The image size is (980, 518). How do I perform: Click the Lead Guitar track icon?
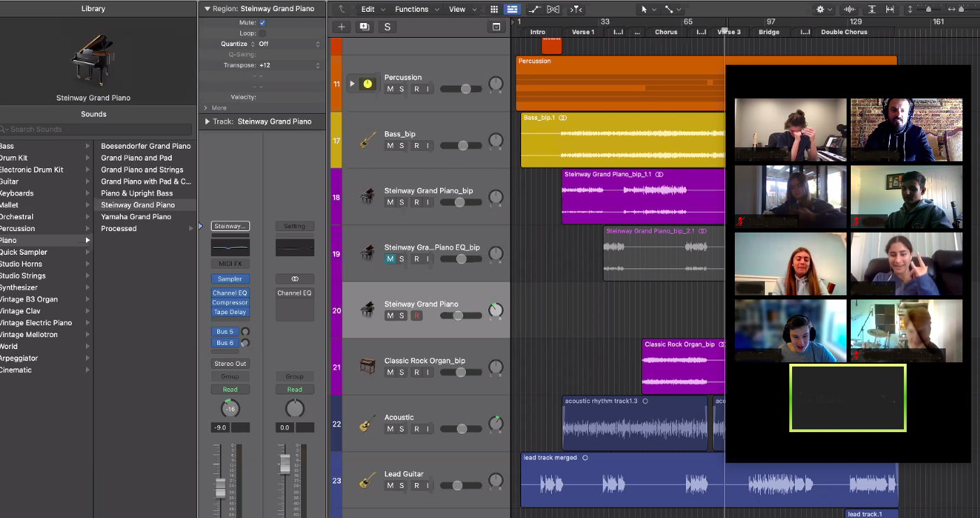[367, 480]
